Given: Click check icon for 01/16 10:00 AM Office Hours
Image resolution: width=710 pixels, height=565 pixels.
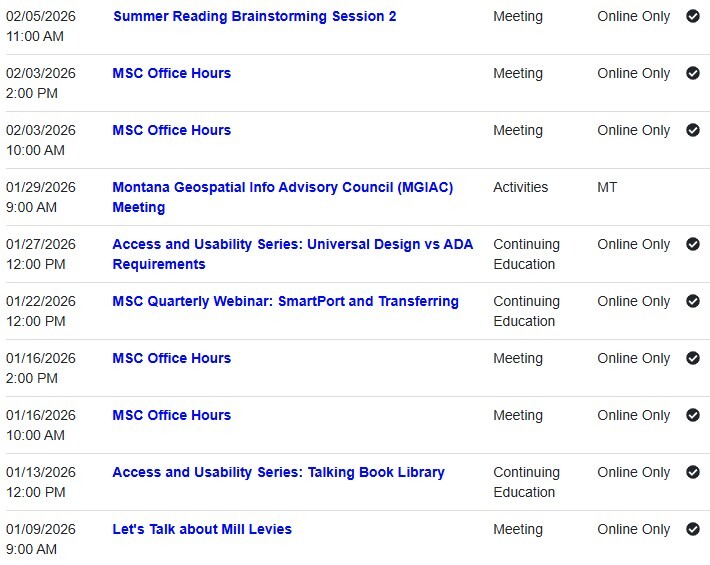Looking at the screenshot, I should (692, 415).
